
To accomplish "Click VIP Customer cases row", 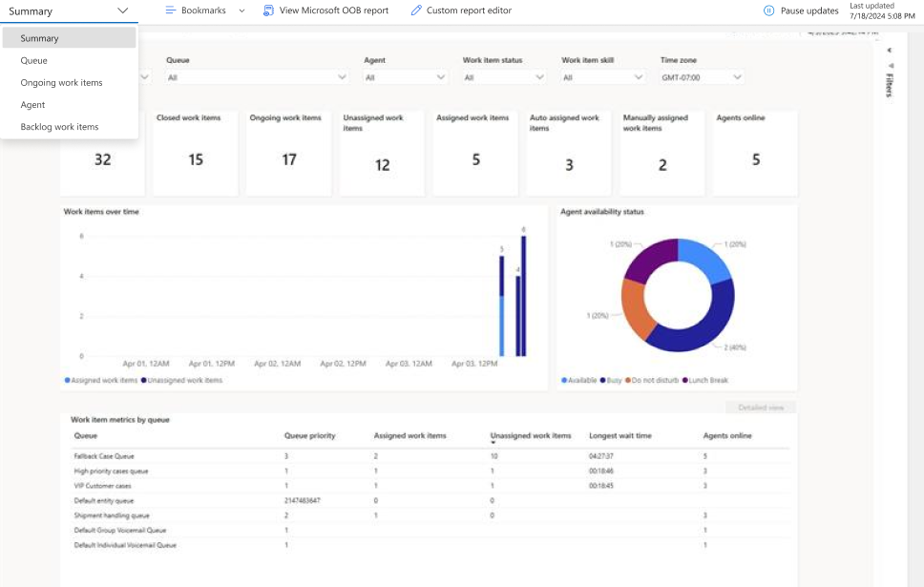I will click(x=430, y=486).
